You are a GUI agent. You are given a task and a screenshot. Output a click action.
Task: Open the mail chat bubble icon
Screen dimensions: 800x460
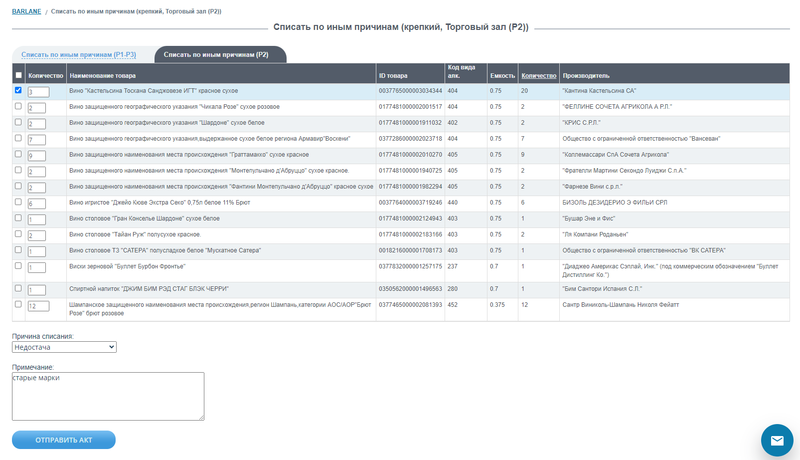777,440
